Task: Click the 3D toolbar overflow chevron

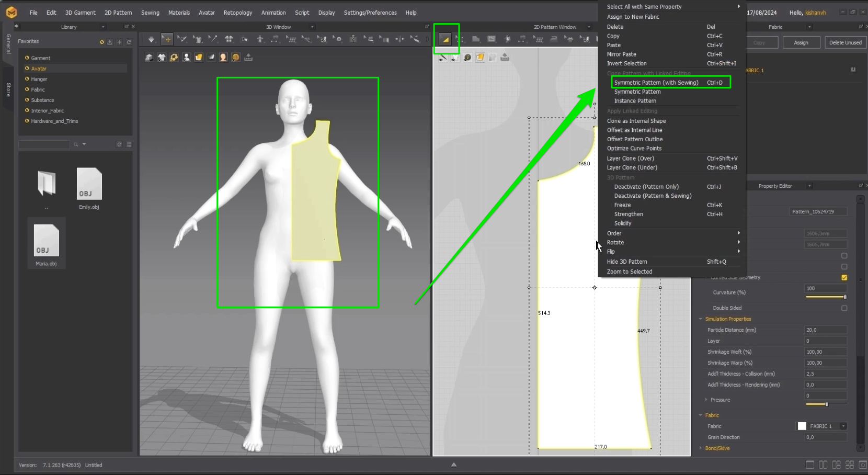Action: click(x=427, y=39)
